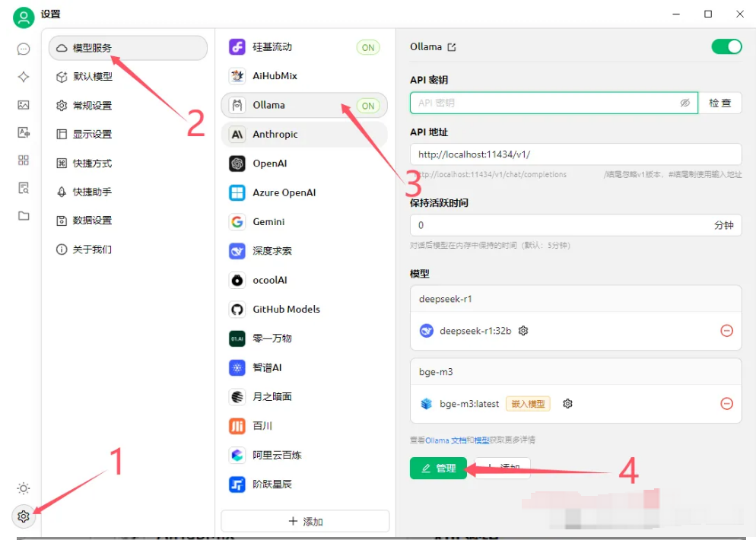Screen dimensions: 756x540
Task: Select the 关于我们 settings menu
Action: (128, 249)
